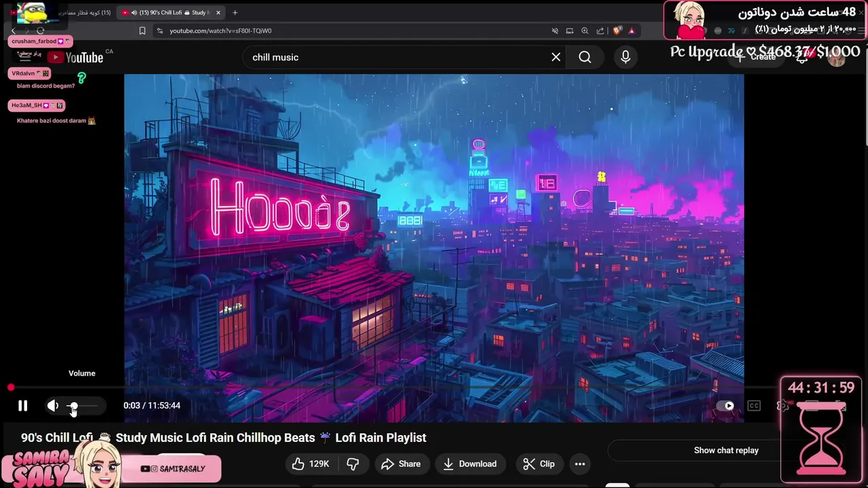
Task: Click the crossed-out icon in the address bar
Action: coord(555,30)
